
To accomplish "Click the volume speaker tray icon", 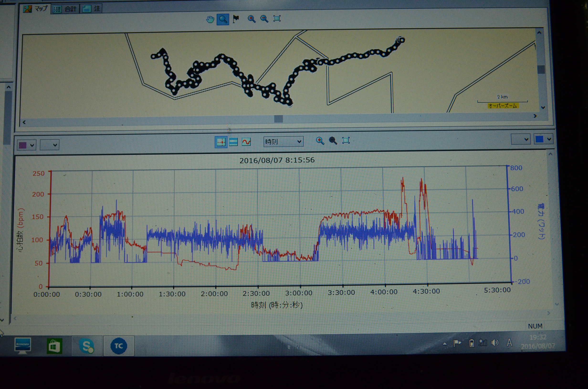I will point(495,343).
